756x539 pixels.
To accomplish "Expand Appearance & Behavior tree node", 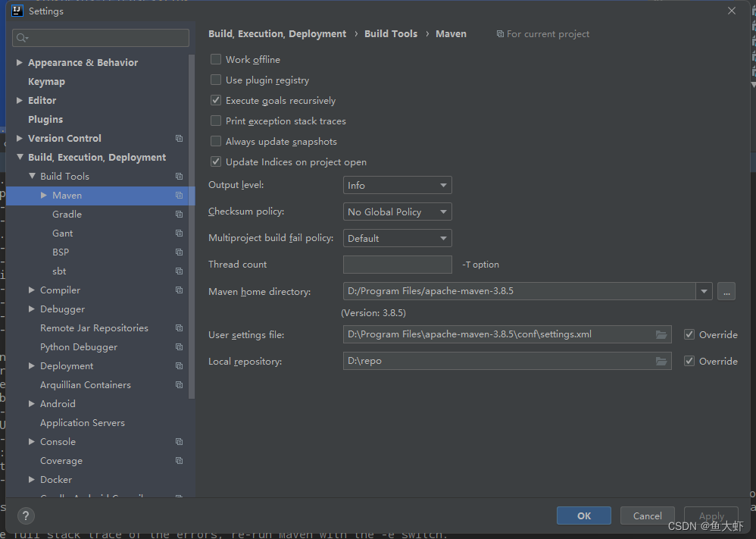I will [19, 62].
